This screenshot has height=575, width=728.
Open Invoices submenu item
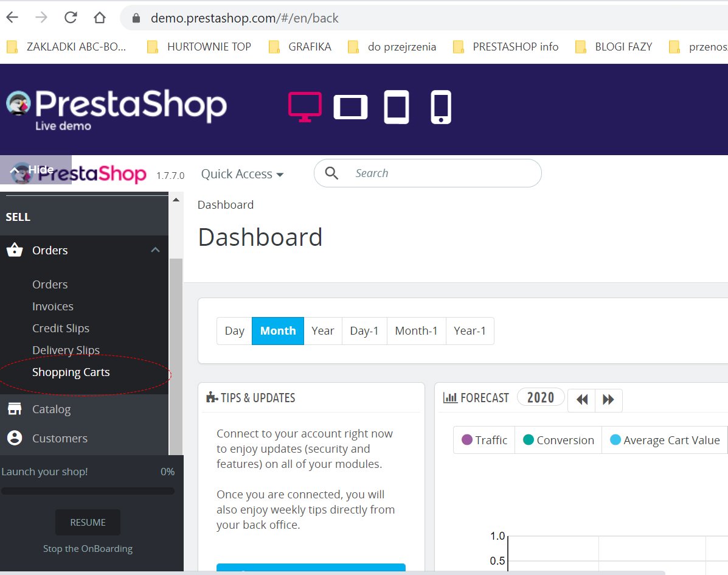coord(52,306)
